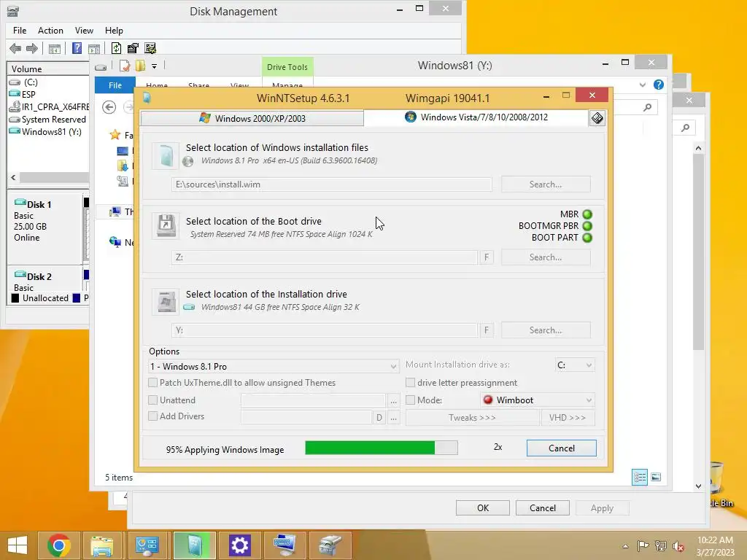This screenshot has width=747, height=560.
Task: Click the WinNTSetup tools icon beside the tabs
Action: pyautogui.click(x=597, y=118)
